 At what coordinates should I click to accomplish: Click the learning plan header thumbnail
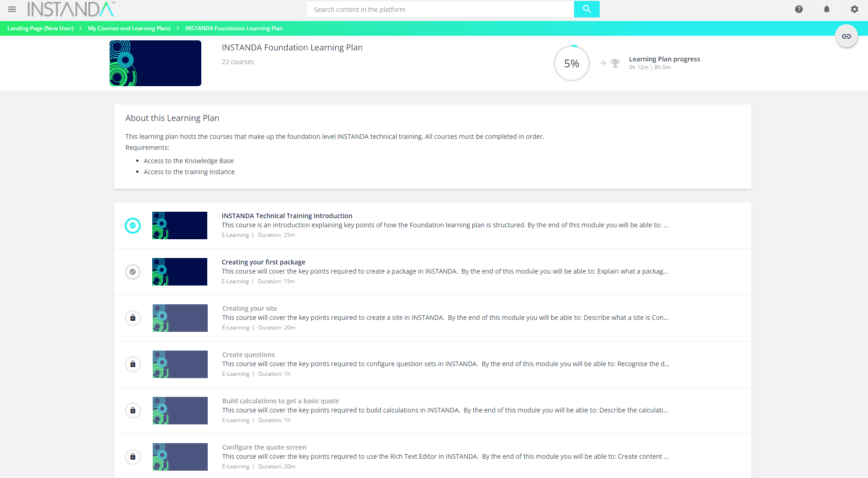[x=155, y=63]
